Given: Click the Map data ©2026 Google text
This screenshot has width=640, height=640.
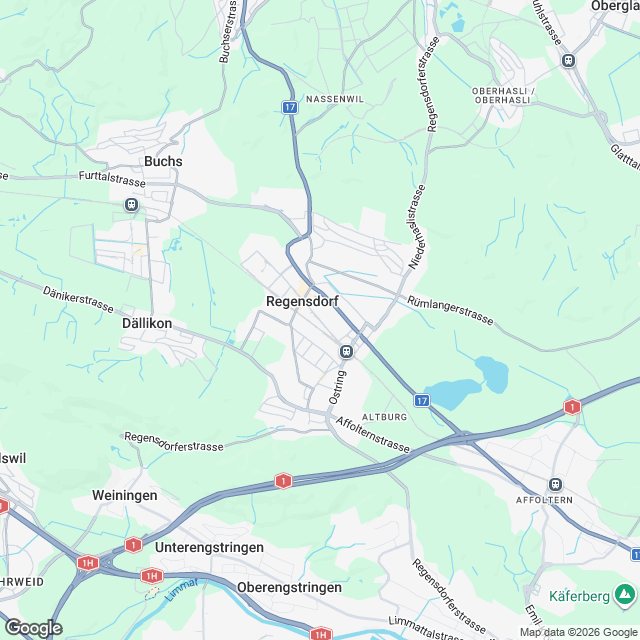Looking at the screenshot, I should (x=580, y=633).
